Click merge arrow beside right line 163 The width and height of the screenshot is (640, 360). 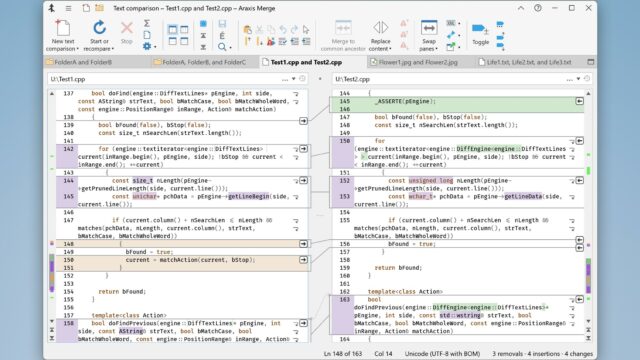pyautogui.click(x=580, y=299)
